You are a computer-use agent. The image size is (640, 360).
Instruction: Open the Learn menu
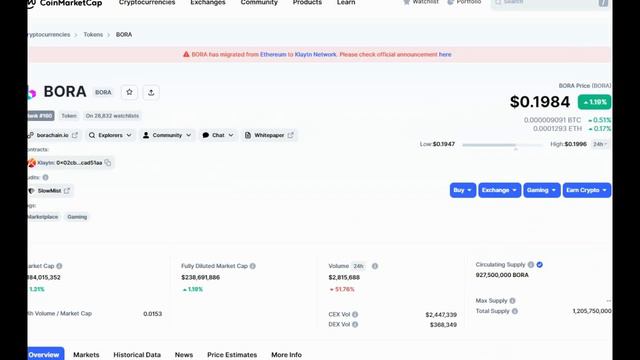pos(346,2)
